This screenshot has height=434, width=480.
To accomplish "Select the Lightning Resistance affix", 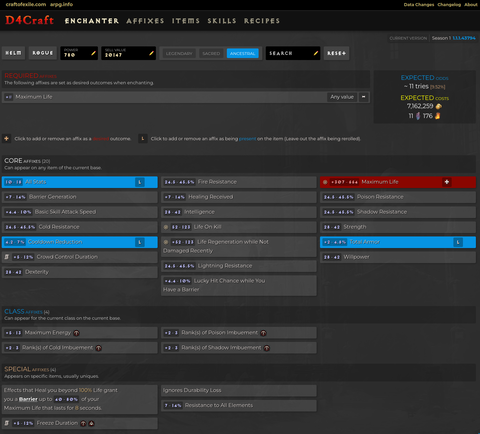I will click(239, 266).
